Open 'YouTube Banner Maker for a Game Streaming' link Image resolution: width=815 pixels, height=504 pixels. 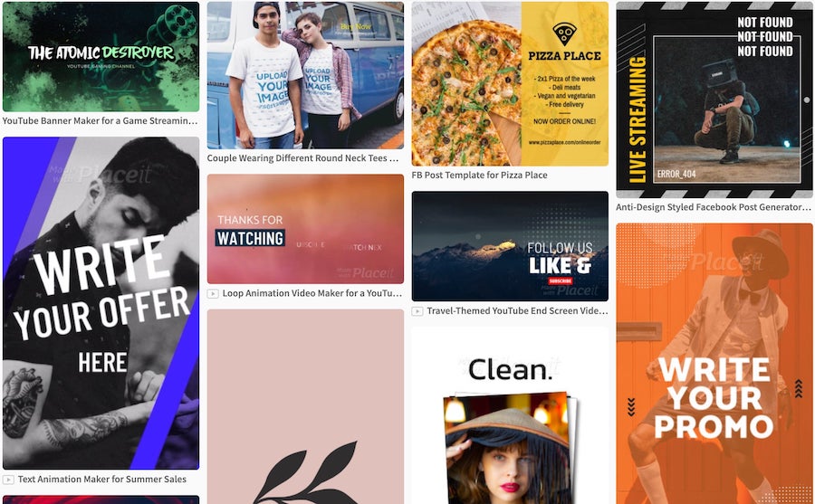[x=100, y=120]
